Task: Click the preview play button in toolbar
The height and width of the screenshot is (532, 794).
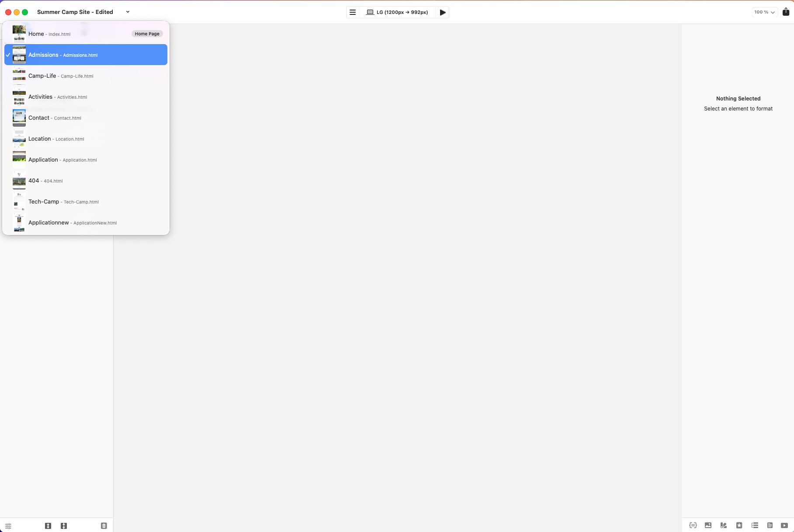Action: (442, 12)
